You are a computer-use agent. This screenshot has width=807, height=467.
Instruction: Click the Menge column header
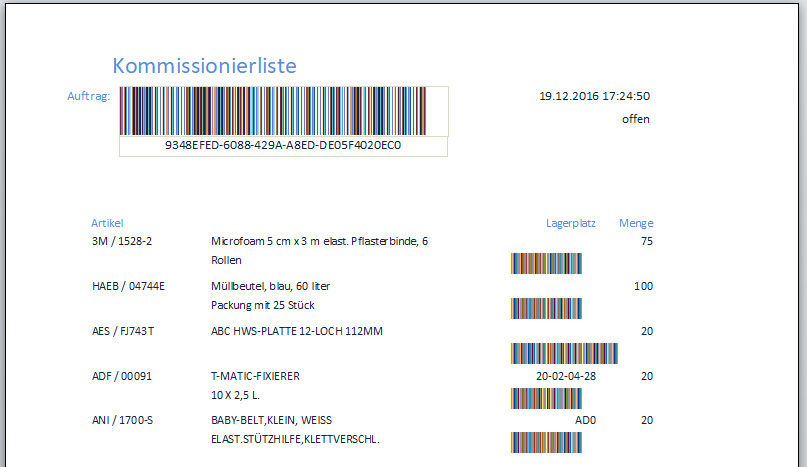636,223
